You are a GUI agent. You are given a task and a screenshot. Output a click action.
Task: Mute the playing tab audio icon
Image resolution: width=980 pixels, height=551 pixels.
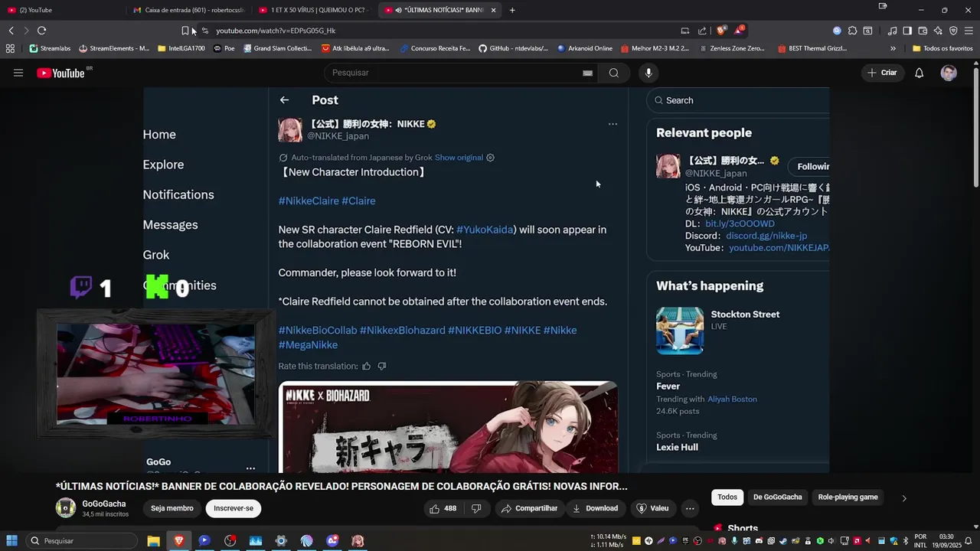point(399,10)
